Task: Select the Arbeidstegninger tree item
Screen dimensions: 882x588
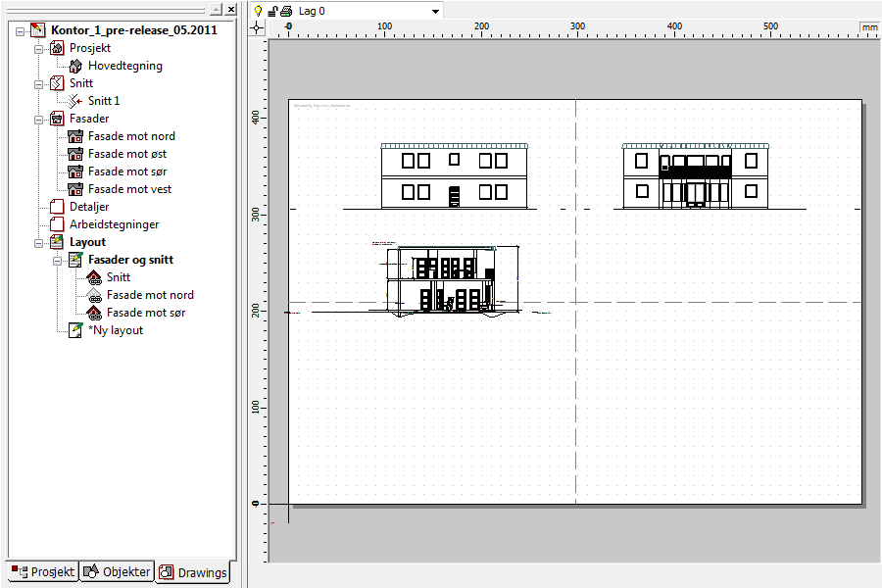Action: [x=115, y=224]
